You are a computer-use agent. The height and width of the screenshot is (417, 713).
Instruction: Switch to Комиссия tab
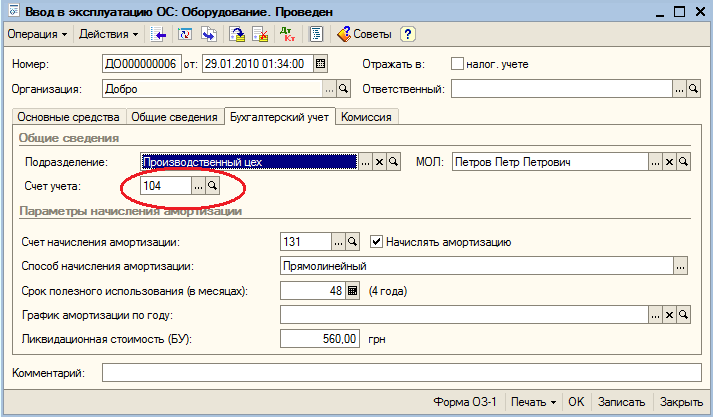pos(367,117)
